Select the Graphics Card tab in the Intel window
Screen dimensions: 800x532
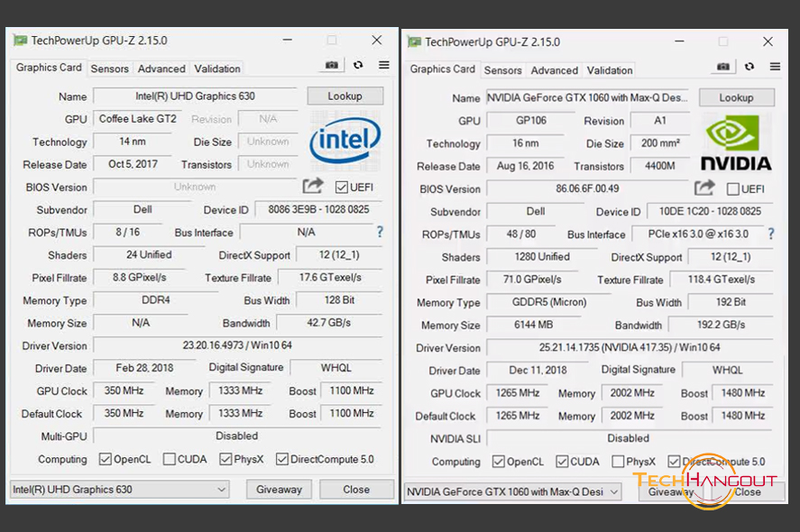49,68
